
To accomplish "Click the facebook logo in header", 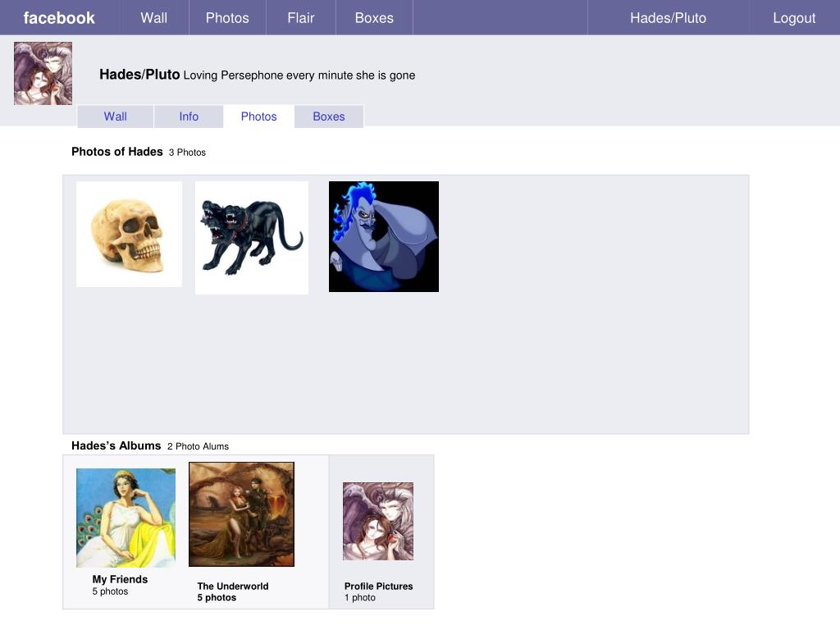I will pyautogui.click(x=59, y=18).
